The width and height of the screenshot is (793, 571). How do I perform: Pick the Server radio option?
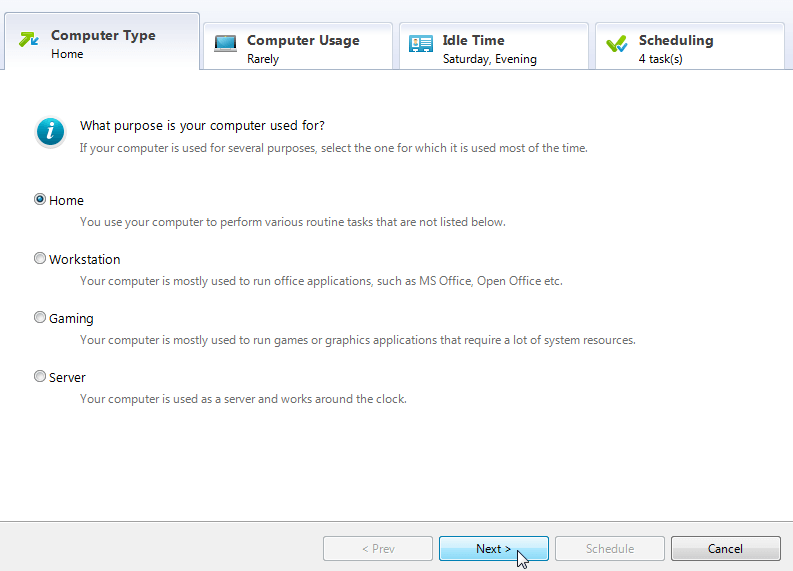pyautogui.click(x=40, y=377)
